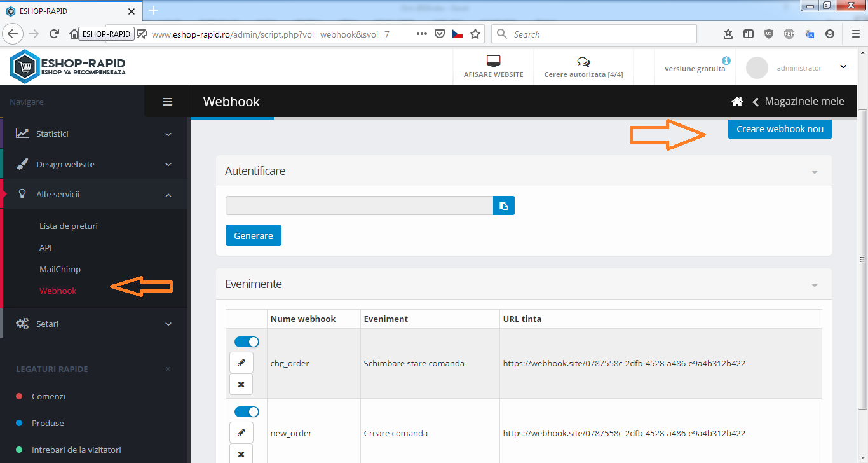The width and height of the screenshot is (868, 463).
Task: Switch to the ESHOP-RAPID browser tab
Action: 70,11
